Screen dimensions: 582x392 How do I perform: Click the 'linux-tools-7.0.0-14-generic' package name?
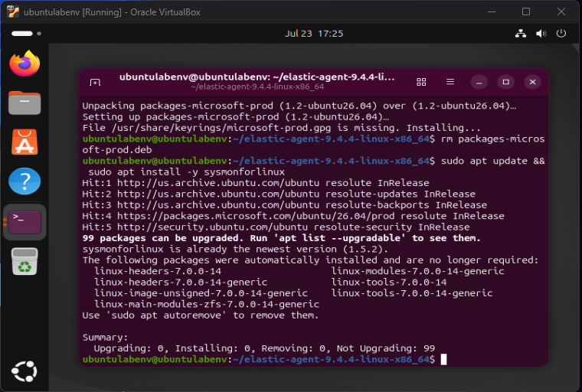[x=412, y=293]
